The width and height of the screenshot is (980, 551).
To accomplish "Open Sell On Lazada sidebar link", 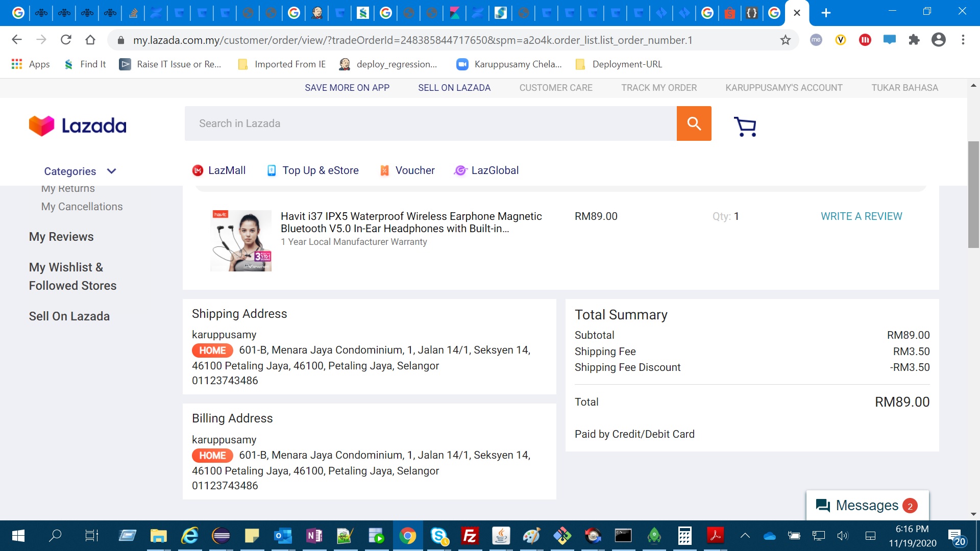I will 69,316.
